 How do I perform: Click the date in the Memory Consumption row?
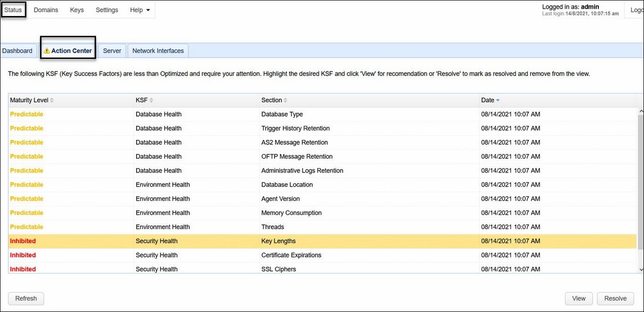(x=510, y=213)
